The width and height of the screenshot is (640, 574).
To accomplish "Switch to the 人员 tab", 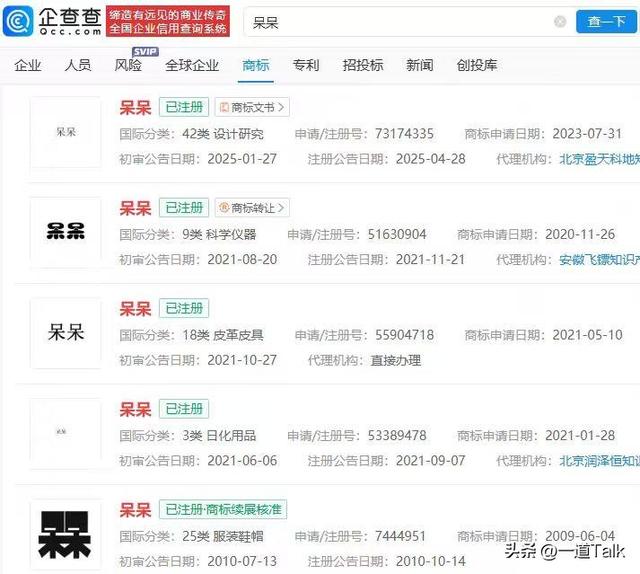I will click(78, 65).
